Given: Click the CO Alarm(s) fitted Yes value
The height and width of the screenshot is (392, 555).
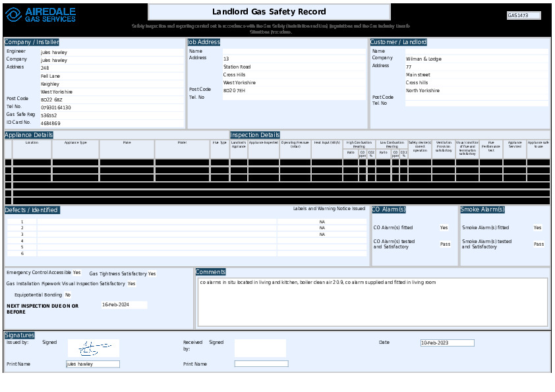Looking at the screenshot, I should [x=444, y=228].
